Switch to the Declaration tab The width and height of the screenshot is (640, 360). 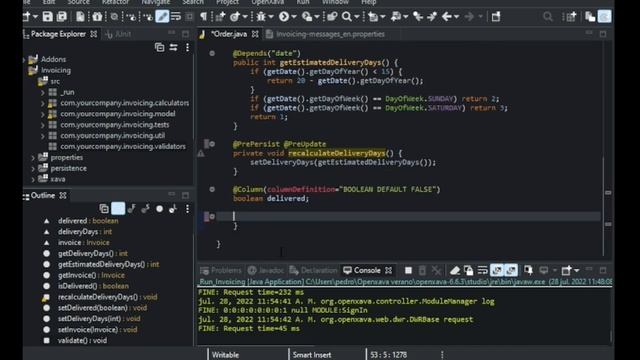(x=313, y=270)
